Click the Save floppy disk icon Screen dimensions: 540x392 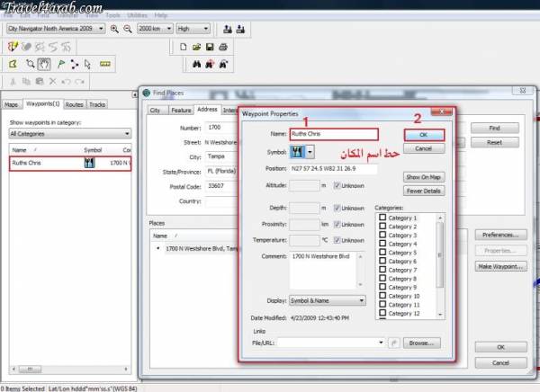[x=210, y=47]
